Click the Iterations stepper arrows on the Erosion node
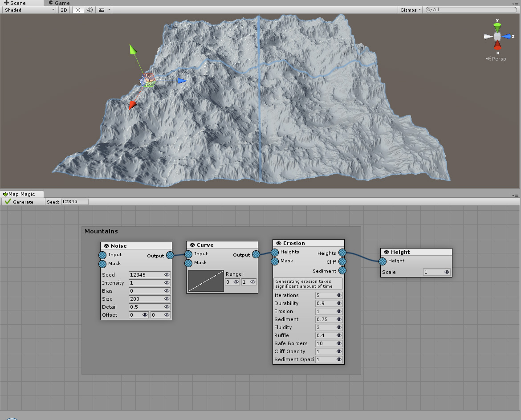This screenshot has height=420, width=521. click(340, 295)
